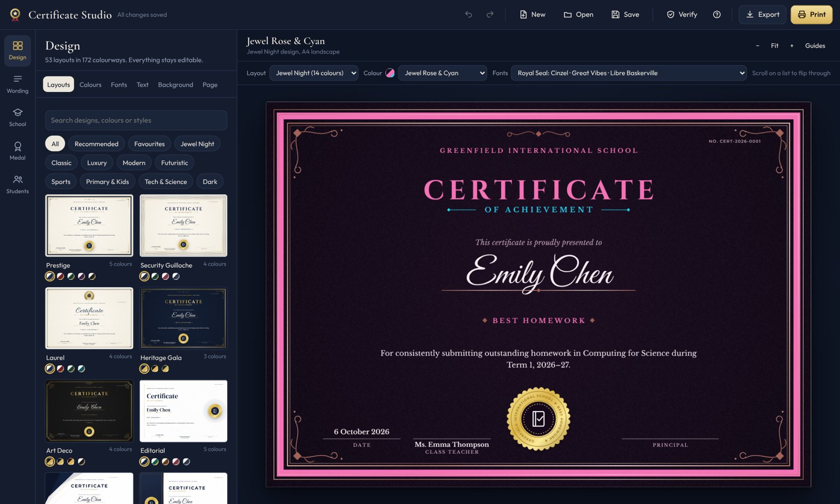Screen dimensions: 840x504
Task: Choose the Laurel layout thumbnail
Action: coord(89,318)
